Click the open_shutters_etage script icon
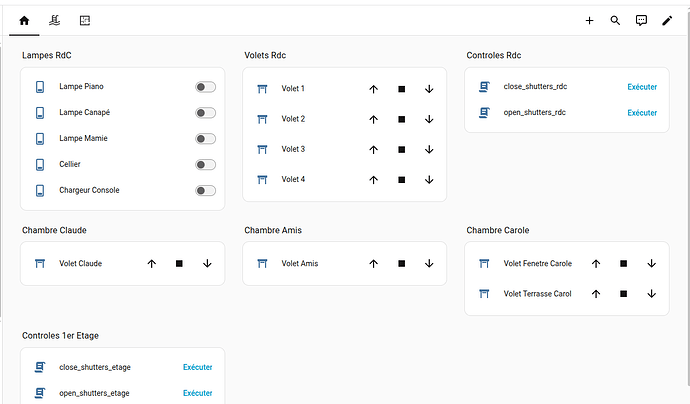Viewport: 690px width, 404px height. tap(40, 393)
